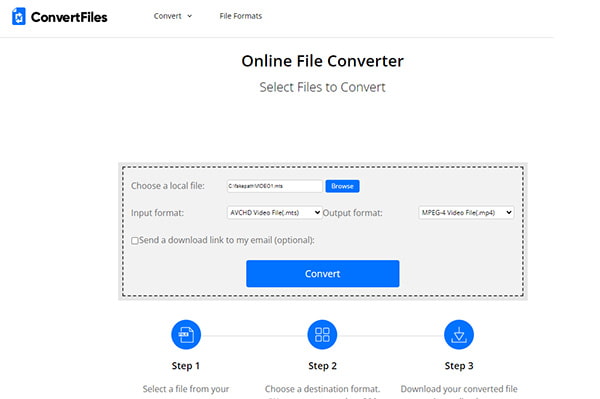
Task: Click 'Download your converted file' text
Action: click(459, 389)
